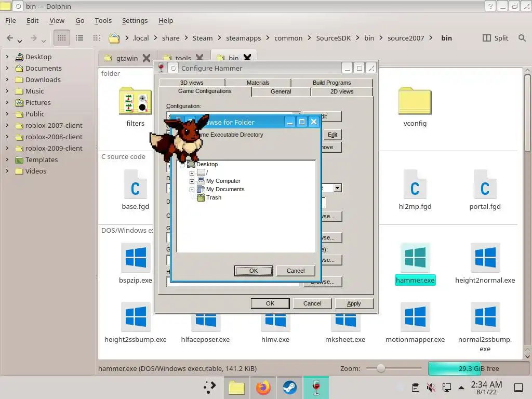
Task: Select normal2ssbump.exe file icon
Action: [485, 317]
